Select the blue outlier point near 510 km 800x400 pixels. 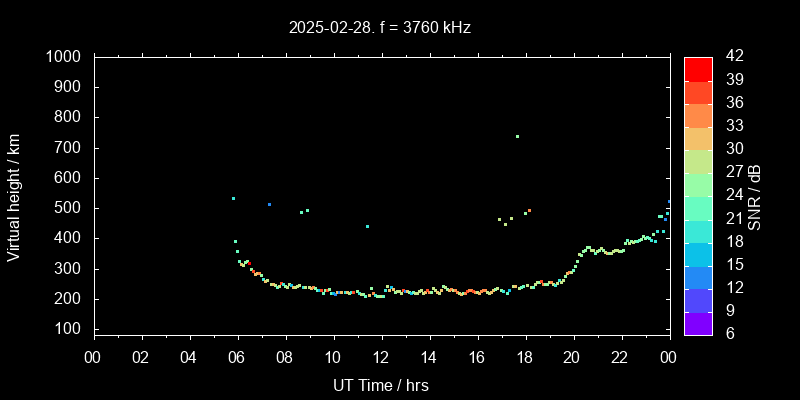(x=269, y=204)
